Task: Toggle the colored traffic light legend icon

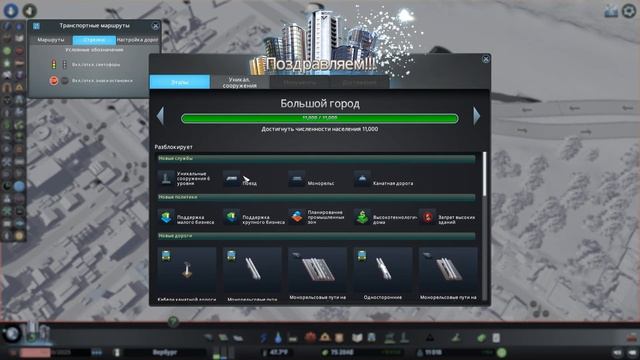Action: pyautogui.click(x=53, y=64)
